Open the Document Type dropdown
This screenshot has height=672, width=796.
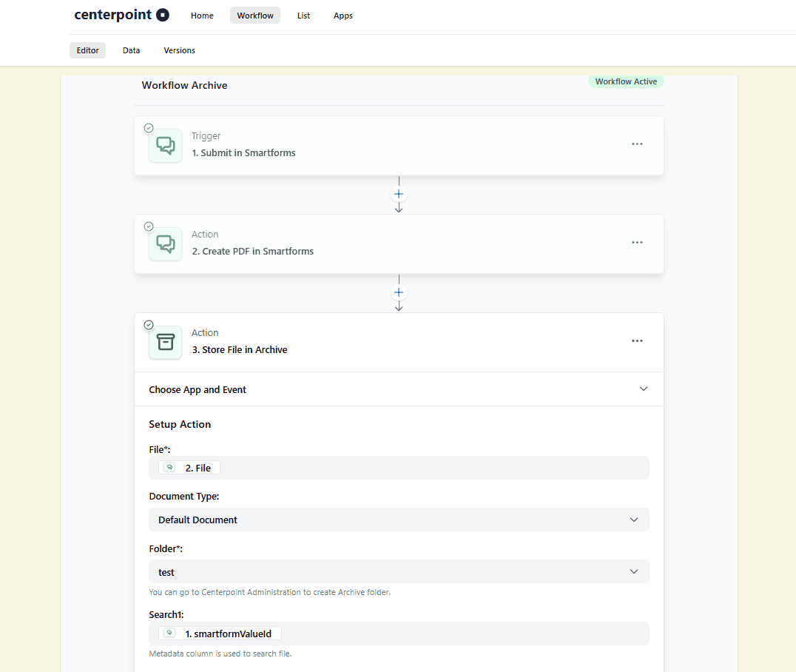tap(399, 520)
